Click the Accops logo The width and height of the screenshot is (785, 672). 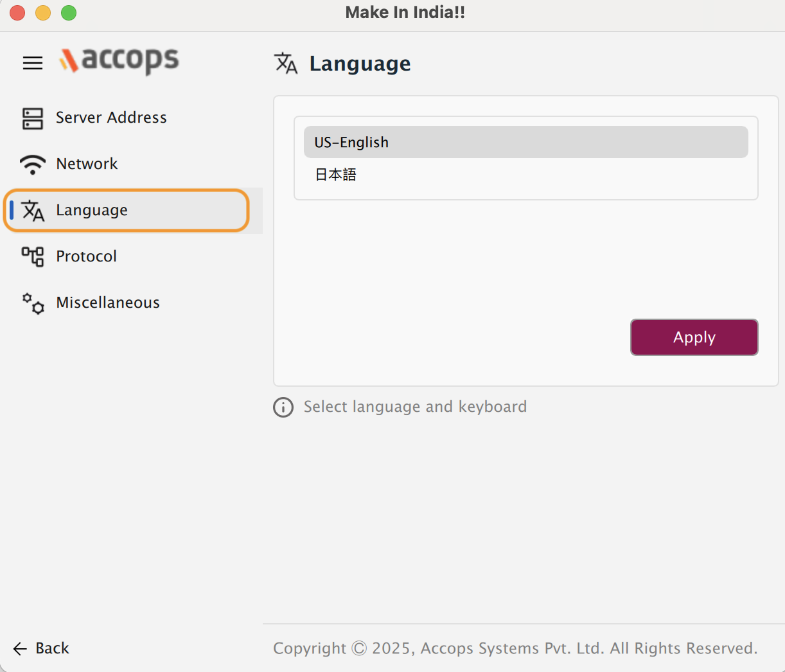pyautogui.click(x=119, y=60)
